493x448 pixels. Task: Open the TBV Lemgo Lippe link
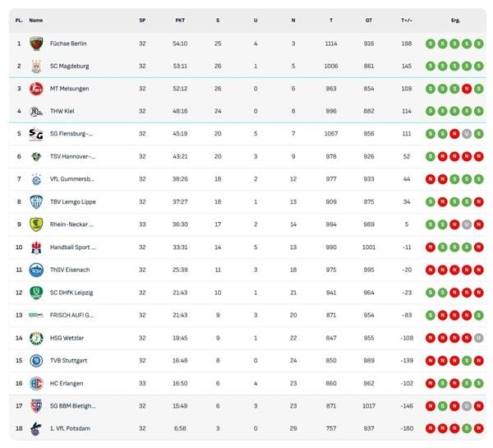point(75,202)
